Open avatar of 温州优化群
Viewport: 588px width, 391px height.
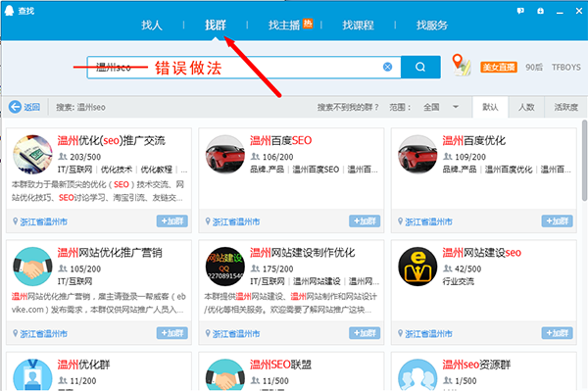[x=32, y=375]
